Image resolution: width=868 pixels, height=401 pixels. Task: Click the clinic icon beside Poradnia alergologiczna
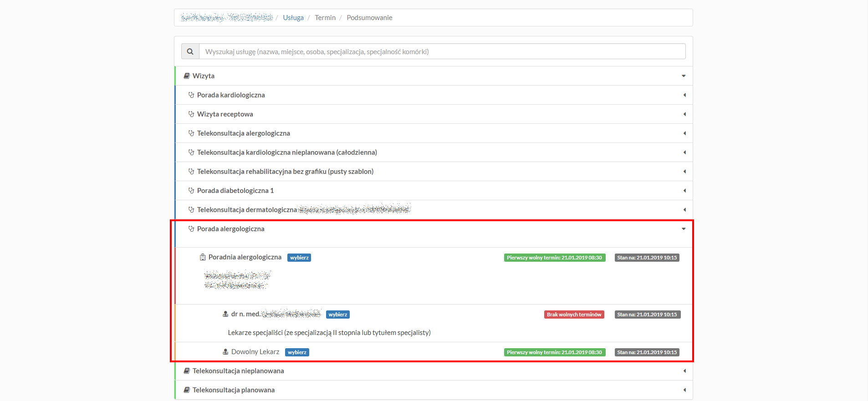203,257
